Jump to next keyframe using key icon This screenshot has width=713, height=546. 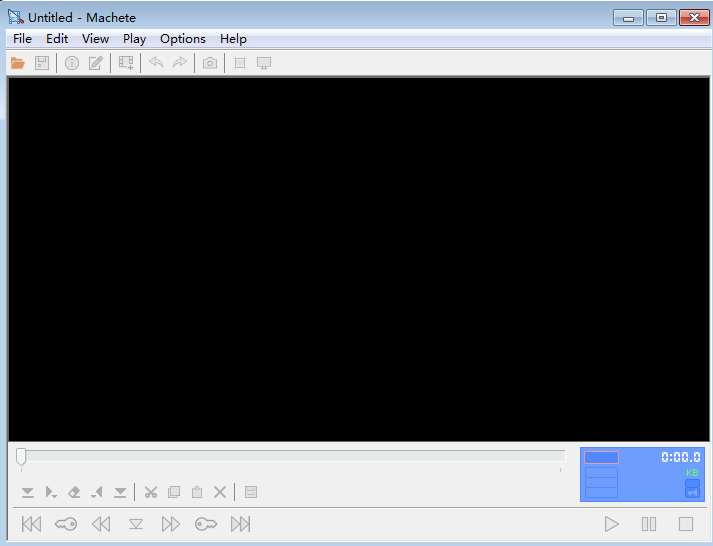point(206,524)
